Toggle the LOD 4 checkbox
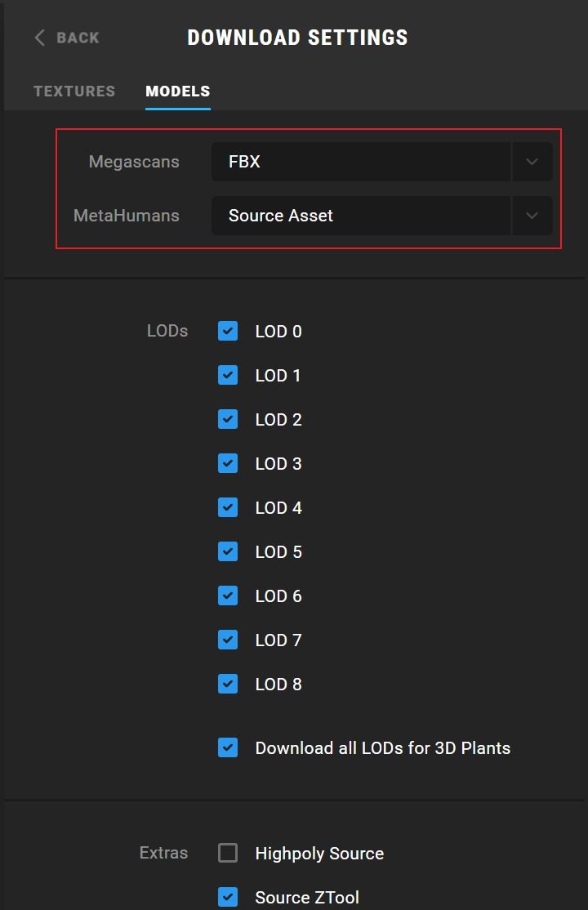Viewport: 588px width, 910px height. point(228,507)
